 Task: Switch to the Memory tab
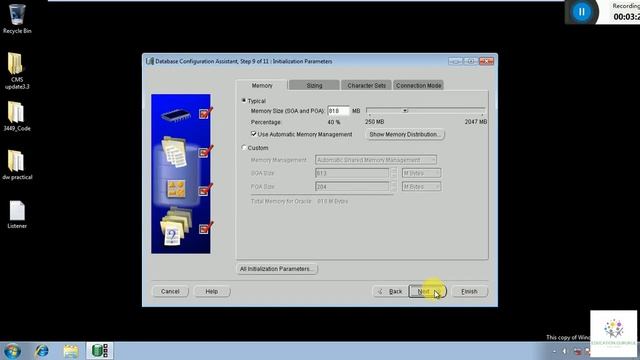[262, 85]
